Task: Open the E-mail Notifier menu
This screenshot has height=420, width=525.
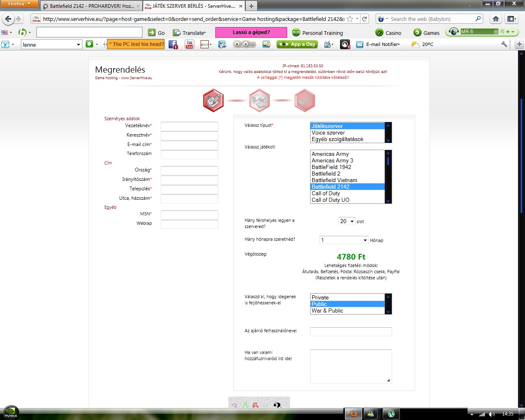Action: [378, 44]
